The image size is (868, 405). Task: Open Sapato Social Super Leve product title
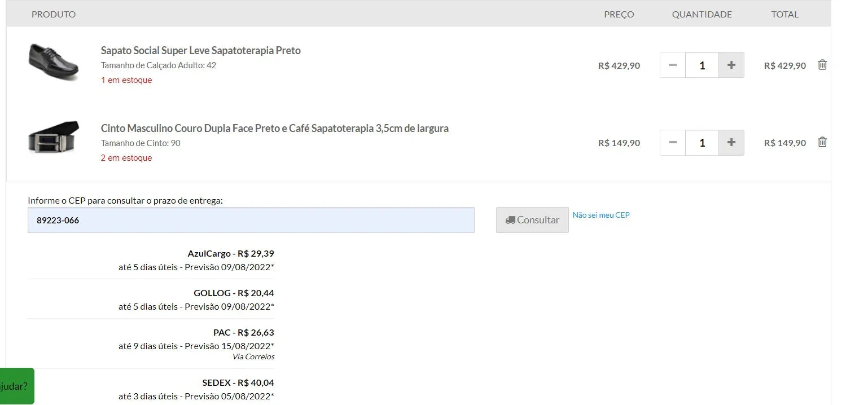(200, 51)
